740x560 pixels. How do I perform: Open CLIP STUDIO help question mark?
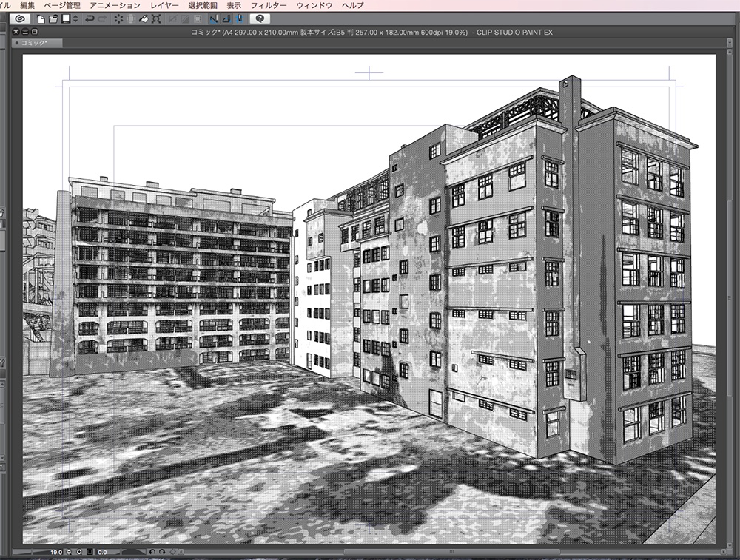(260, 19)
